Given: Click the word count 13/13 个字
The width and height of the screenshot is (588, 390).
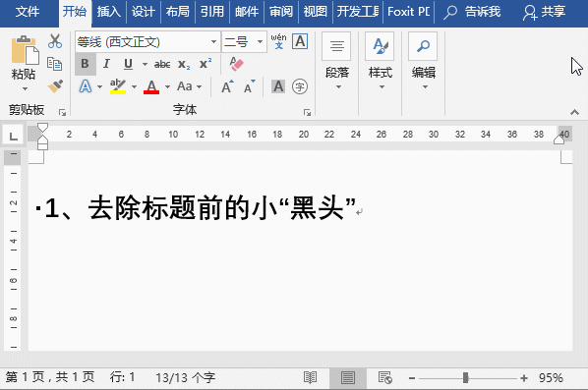Looking at the screenshot, I should (185, 377).
